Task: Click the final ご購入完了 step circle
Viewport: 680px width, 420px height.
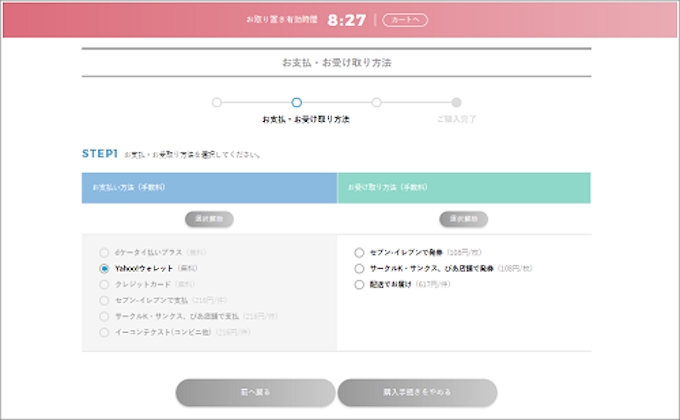Action: tap(456, 102)
